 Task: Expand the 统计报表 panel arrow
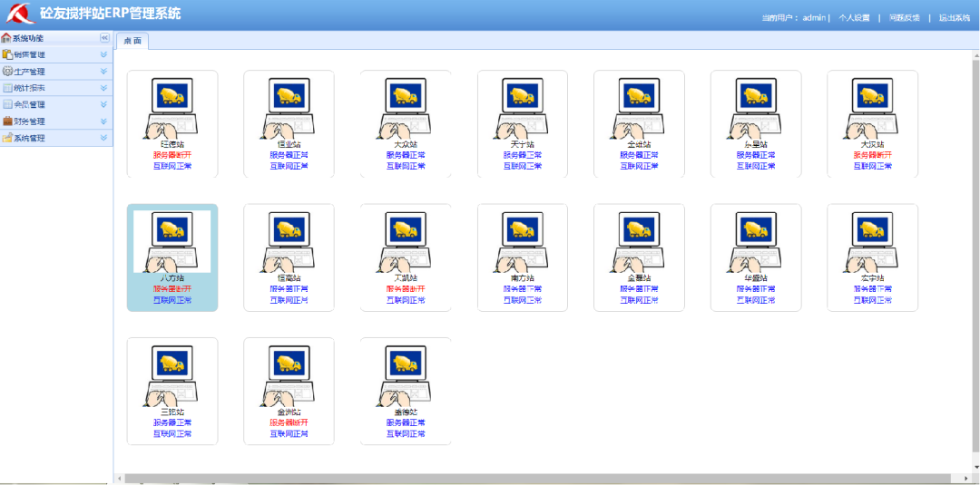pyautogui.click(x=103, y=88)
